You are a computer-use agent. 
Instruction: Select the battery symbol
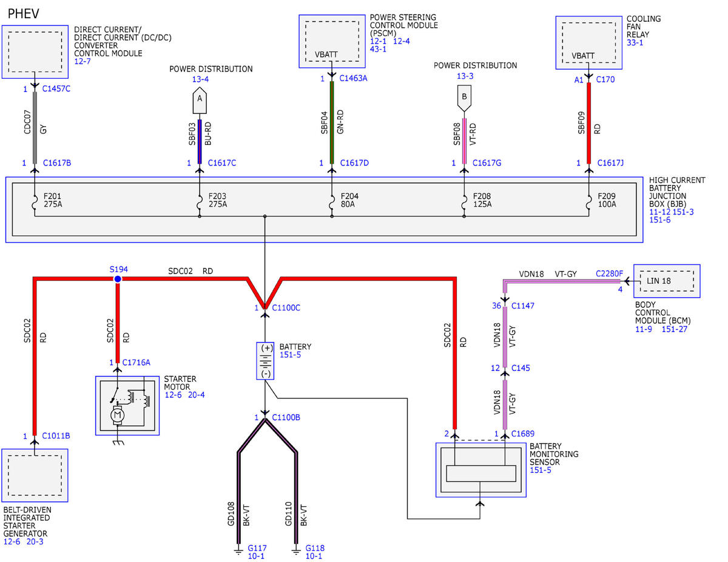pos(265,361)
